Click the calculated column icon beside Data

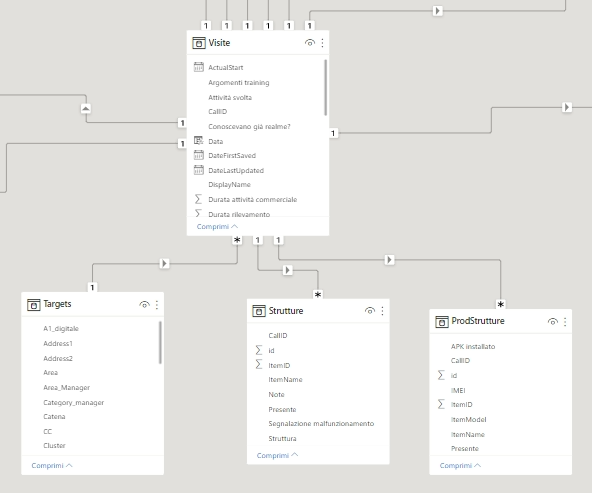pyautogui.click(x=199, y=141)
